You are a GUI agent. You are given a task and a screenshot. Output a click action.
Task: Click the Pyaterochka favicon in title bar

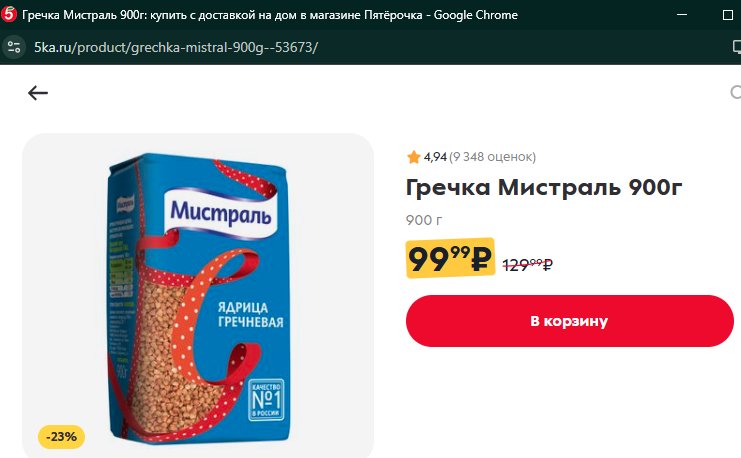(9, 15)
